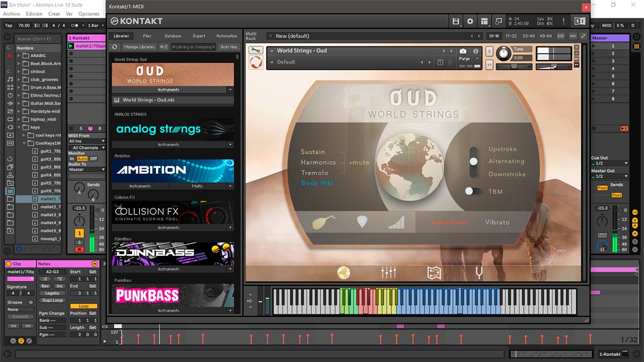Screen dimensions: 644x362
Task: Select mallet2 file in Ableton browser
Action: tap(50, 206)
